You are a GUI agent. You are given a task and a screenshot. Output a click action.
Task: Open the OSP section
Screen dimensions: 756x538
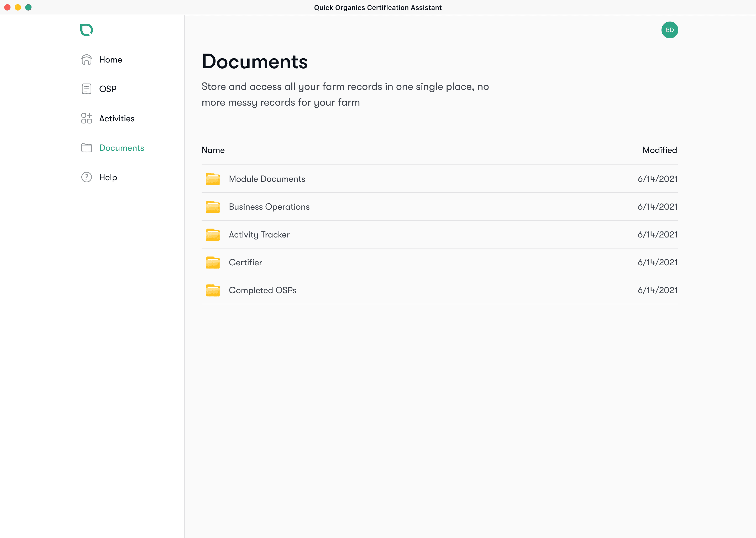click(x=108, y=89)
